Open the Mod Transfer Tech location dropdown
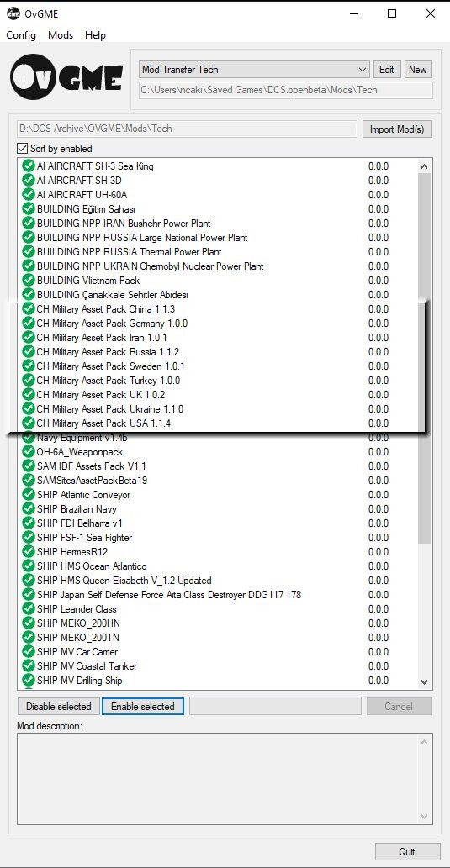Image resolution: width=450 pixels, height=868 pixels. (254, 70)
